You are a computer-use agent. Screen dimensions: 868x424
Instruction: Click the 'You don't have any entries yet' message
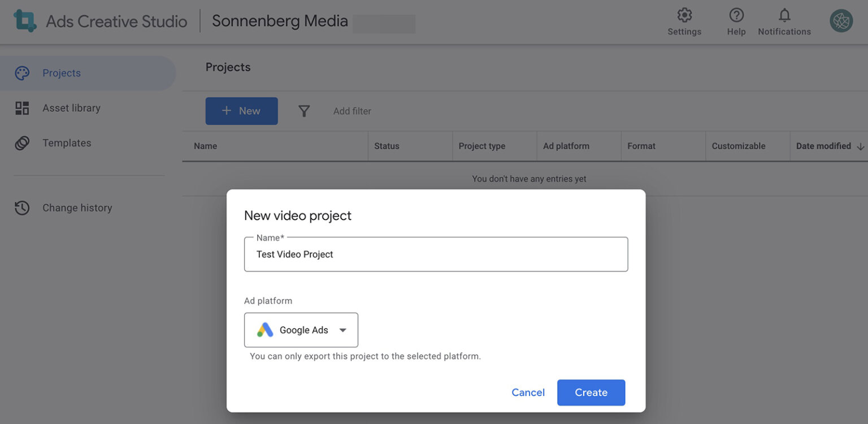pyautogui.click(x=529, y=179)
